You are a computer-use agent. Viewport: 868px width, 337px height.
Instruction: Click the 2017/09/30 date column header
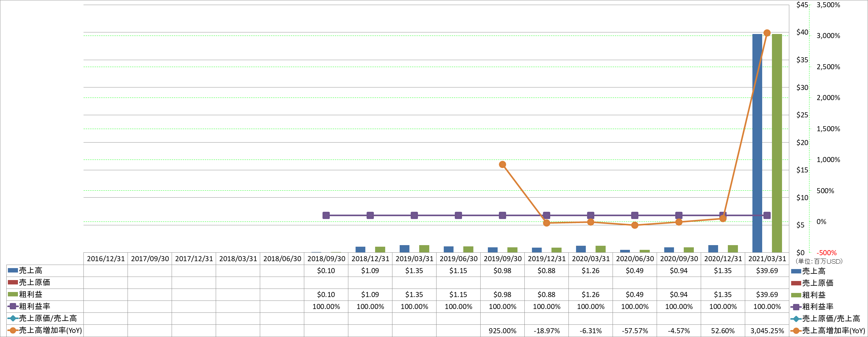150,259
